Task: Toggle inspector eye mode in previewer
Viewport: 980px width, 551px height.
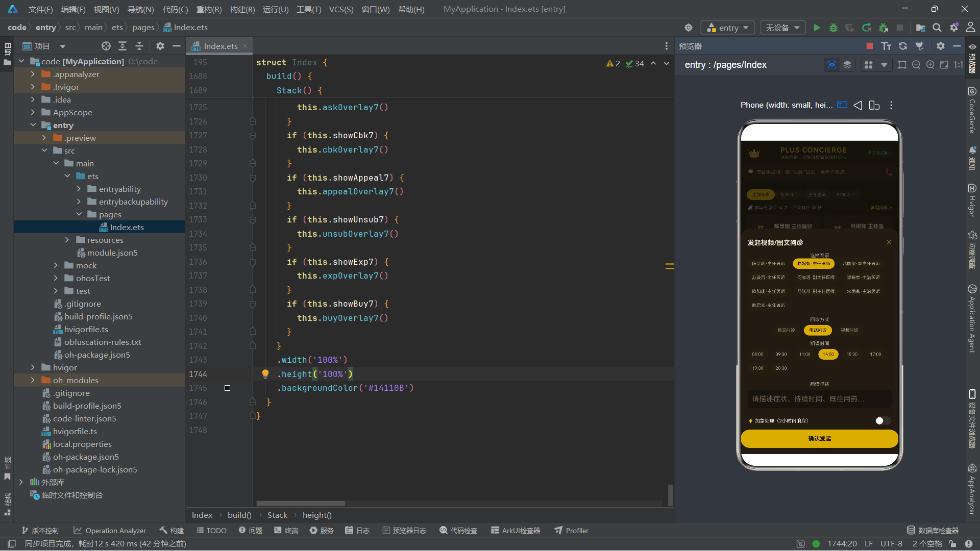Action: pyautogui.click(x=832, y=65)
